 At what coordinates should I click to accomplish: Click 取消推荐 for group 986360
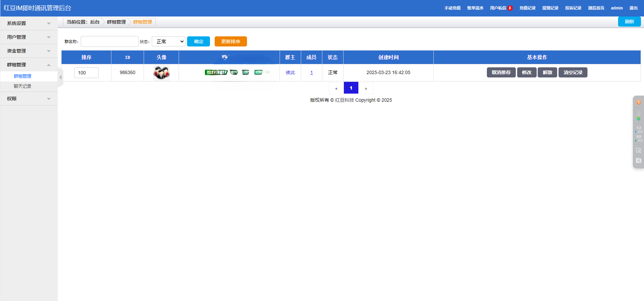coord(501,72)
